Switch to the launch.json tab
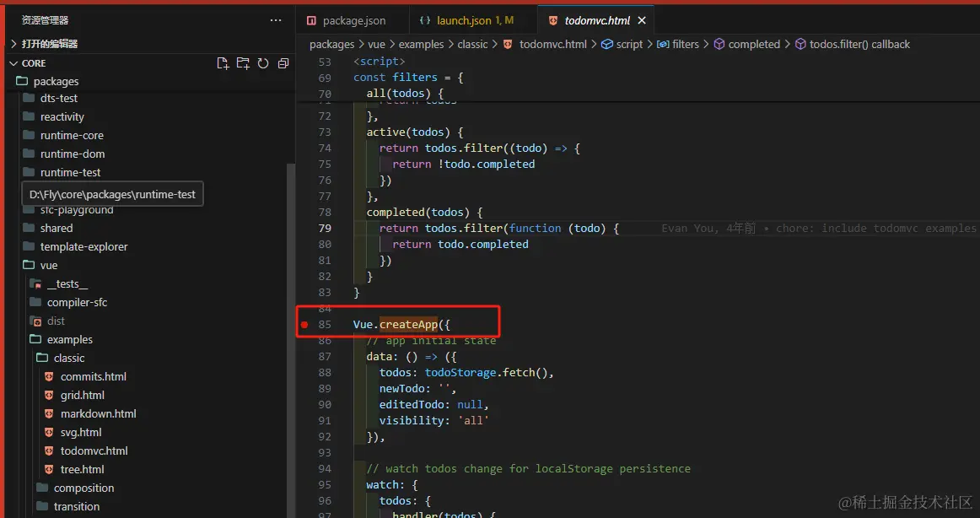The image size is (980, 518). (473, 20)
